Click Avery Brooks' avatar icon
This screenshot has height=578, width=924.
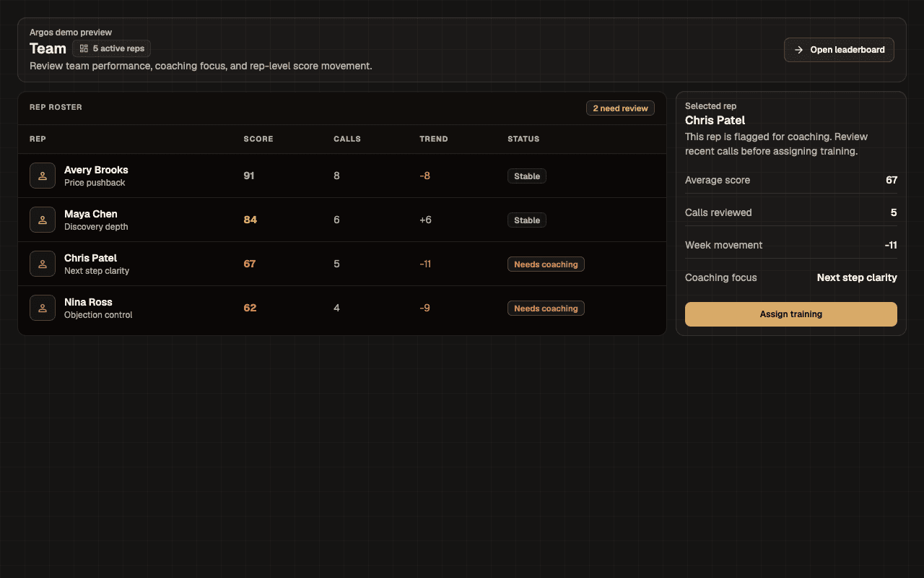point(43,176)
